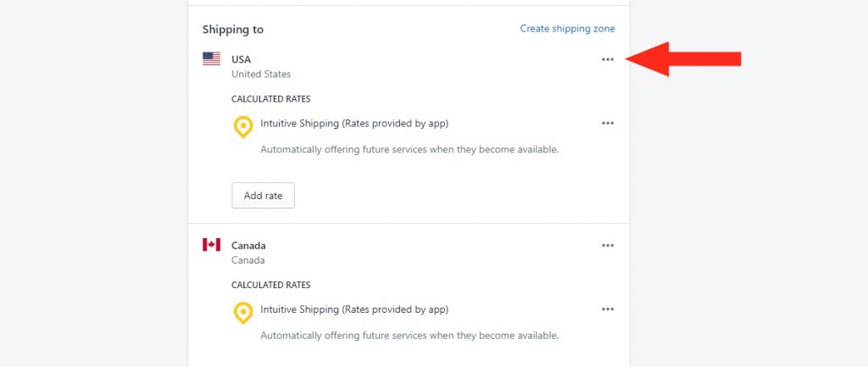868x367 pixels.
Task: Open the USA zone three-dot menu
Action: pos(607,59)
